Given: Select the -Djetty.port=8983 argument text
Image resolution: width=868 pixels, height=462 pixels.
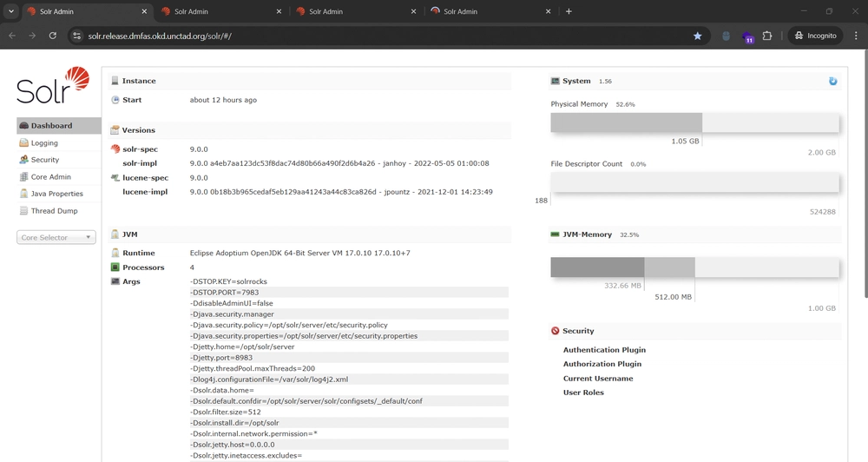Looking at the screenshot, I should click(221, 358).
